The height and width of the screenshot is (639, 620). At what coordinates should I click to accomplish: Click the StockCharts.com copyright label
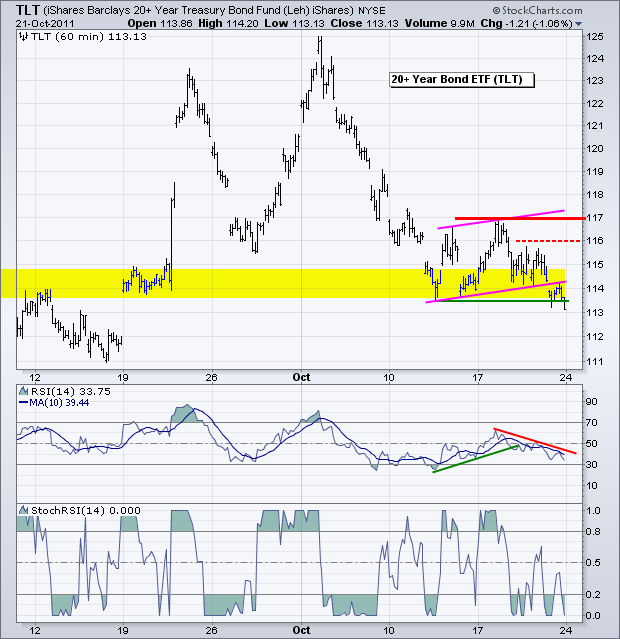(x=537, y=10)
